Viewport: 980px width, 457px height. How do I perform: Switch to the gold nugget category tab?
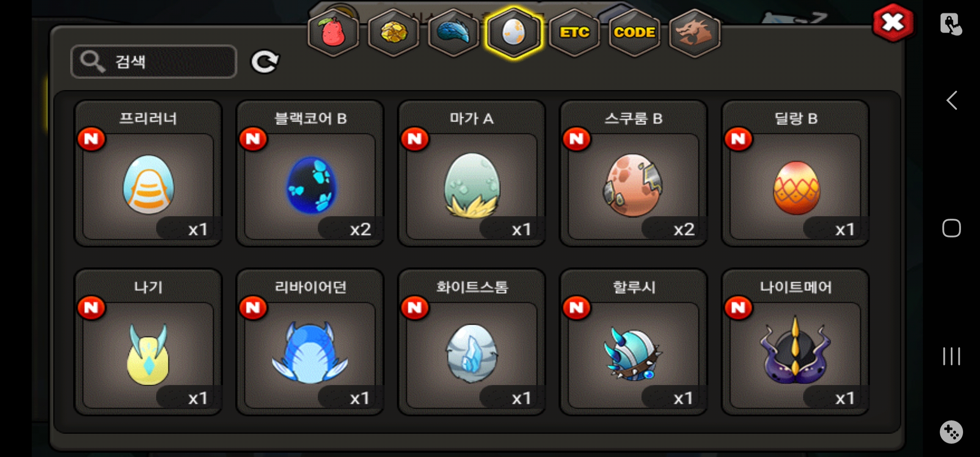click(394, 33)
